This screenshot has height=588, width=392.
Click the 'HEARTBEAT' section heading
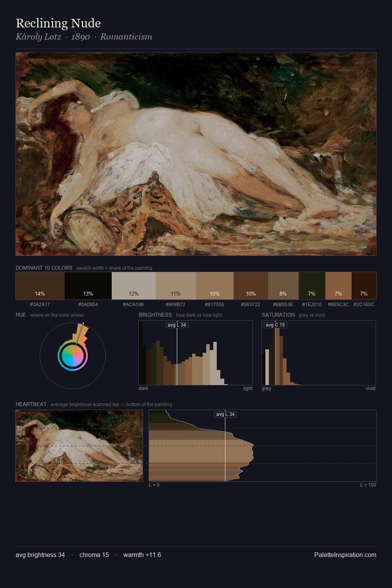click(31, 404)
